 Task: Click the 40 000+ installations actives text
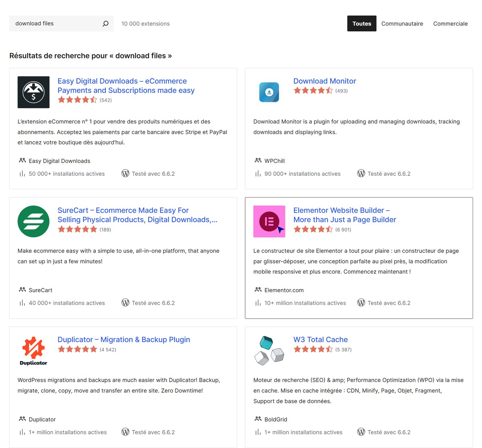67,303
